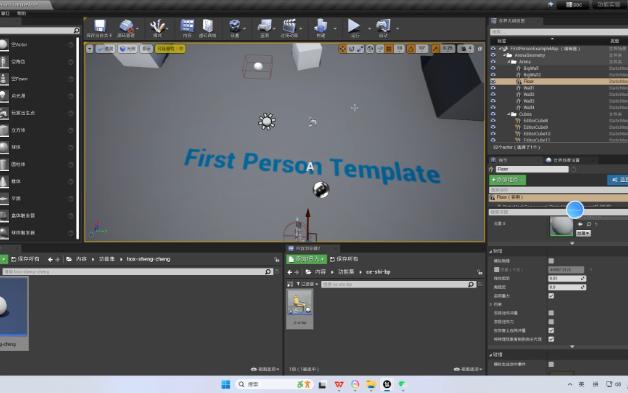Hide the Floor actor via its eye icon
Viewport: 628px width, 393px height.
(493, 81)
